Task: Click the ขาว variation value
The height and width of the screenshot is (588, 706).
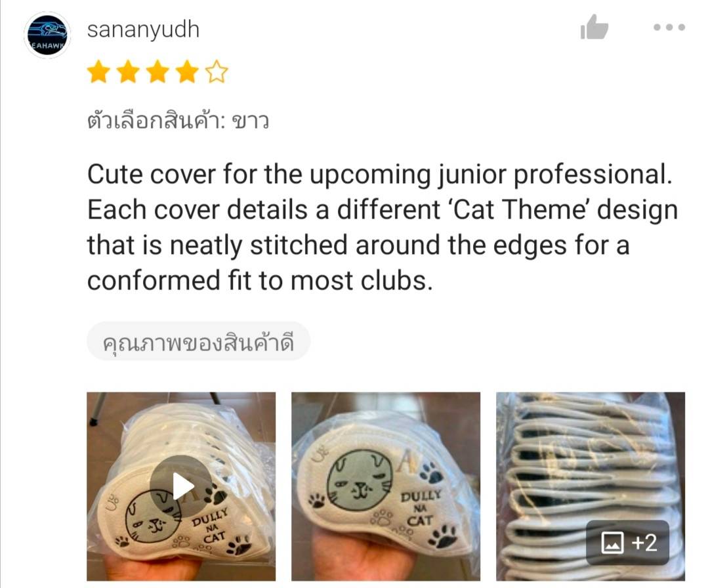Action: pos(251,121)
